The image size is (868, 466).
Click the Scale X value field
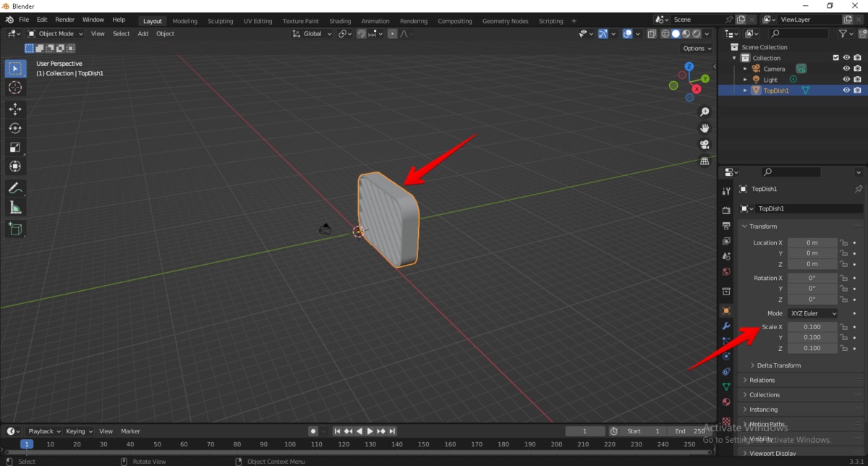[x=813, y=326]
